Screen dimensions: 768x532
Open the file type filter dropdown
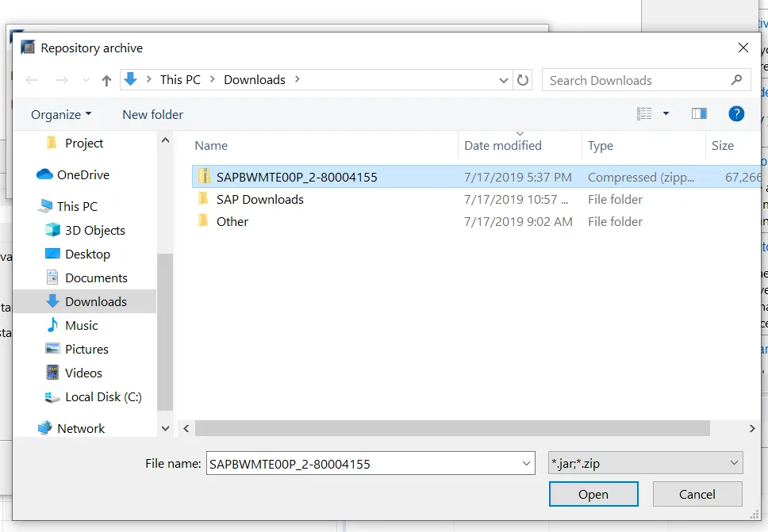coord(644,462)
